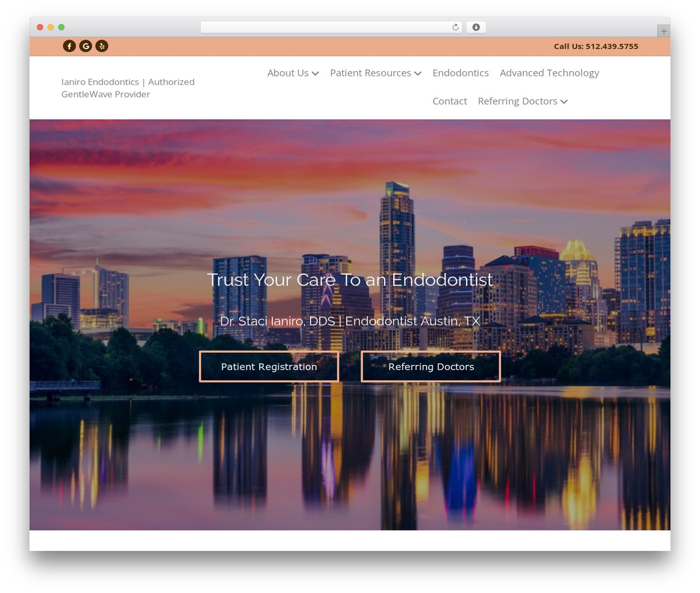Go to the Endodontics menu item
Image resolution: width=700 pixels, height=593 pixels.
460,73
